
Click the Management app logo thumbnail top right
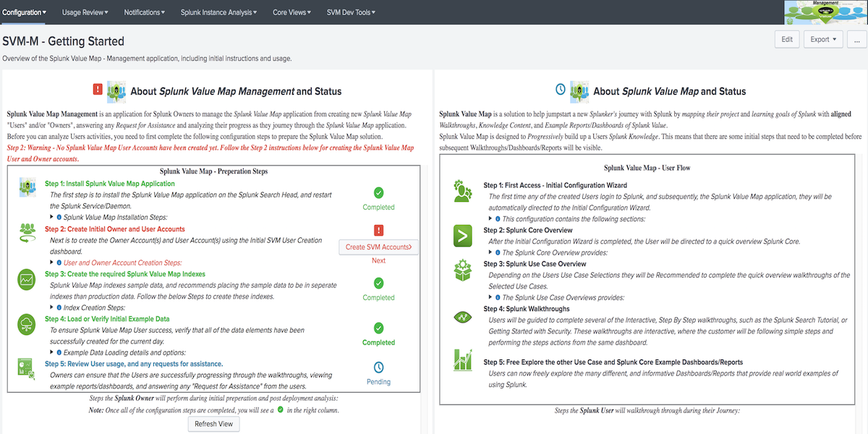(x=825, y=12)
